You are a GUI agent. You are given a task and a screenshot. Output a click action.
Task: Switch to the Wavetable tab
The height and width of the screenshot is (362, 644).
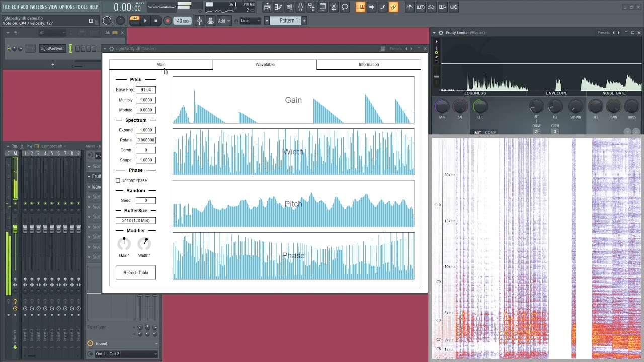(265, 64)
